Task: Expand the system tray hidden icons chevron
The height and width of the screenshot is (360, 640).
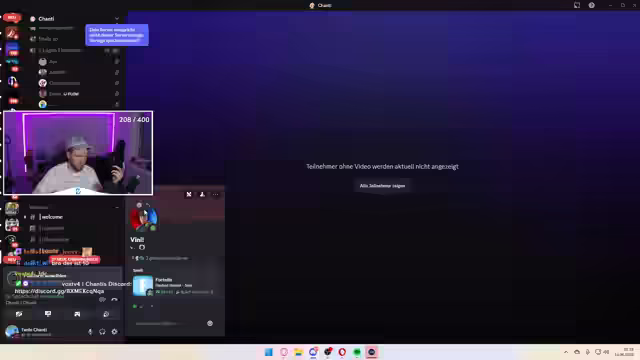Action: point(566,352)
